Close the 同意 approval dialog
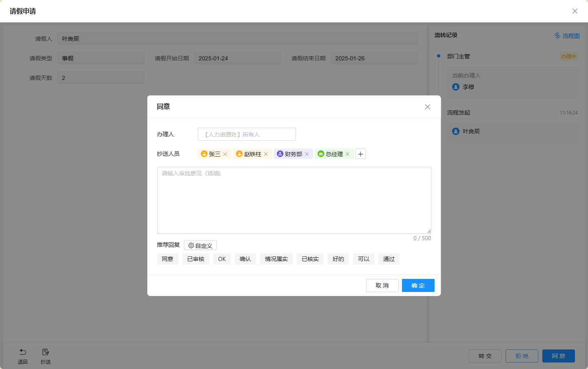 coord(428,107)
